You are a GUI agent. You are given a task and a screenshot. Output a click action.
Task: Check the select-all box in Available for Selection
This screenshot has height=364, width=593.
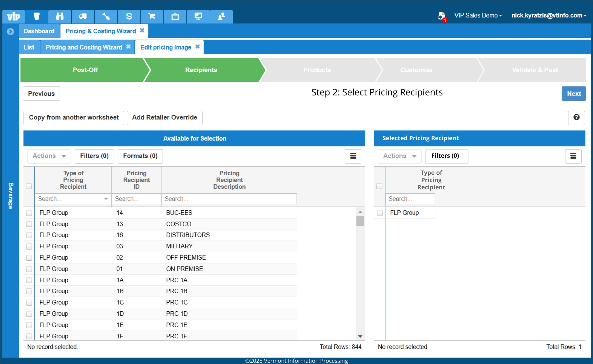(x=29, y=186)
